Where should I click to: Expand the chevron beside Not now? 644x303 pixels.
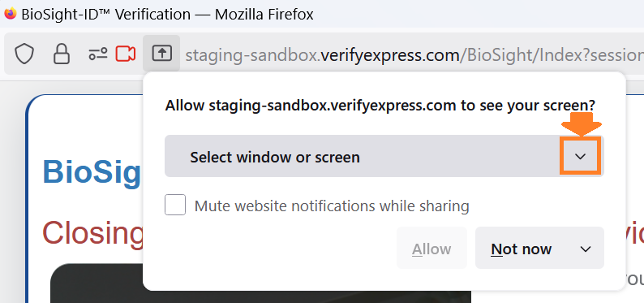(586, 249)
